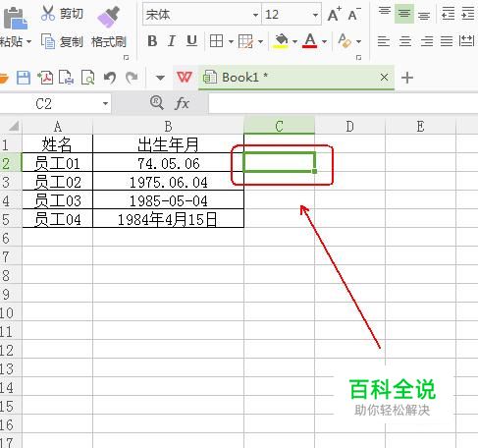The image size is (478, 448).
Task: Click the Undo arrow
Action: click(110, 78)
